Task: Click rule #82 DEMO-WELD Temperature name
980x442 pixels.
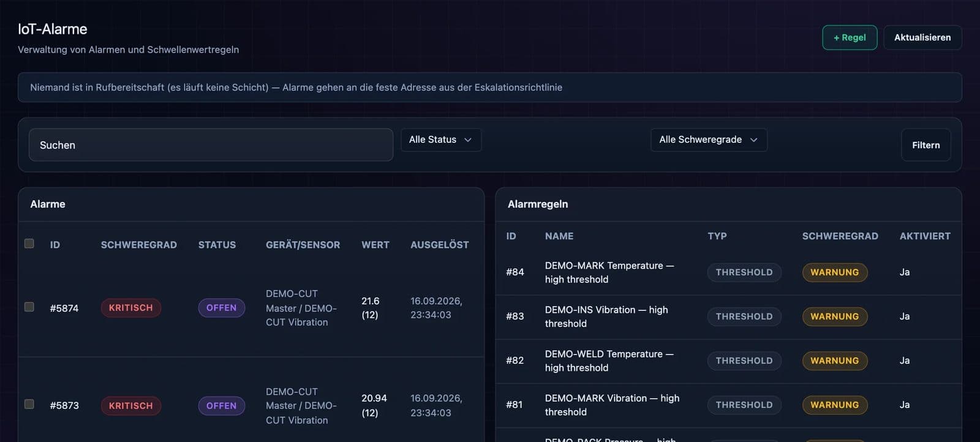Action: point(609,361)
